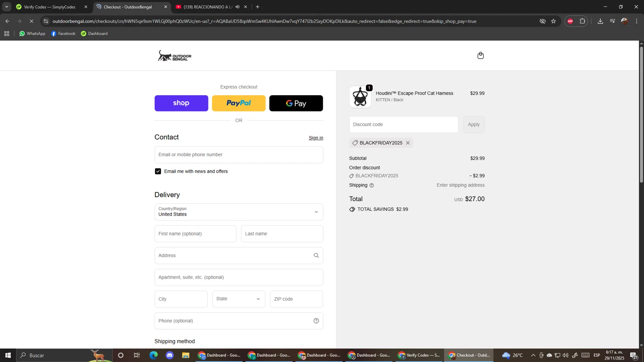Open the apps grid in bookmarks bar
The height and width of the screenshot is (362, 644).
point(6,33)
